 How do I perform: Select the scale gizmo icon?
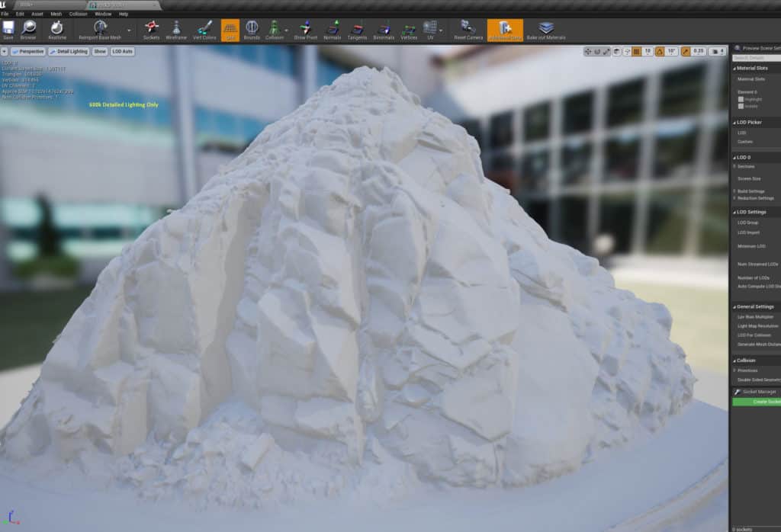pyautogui.click(x=606, y=51)
